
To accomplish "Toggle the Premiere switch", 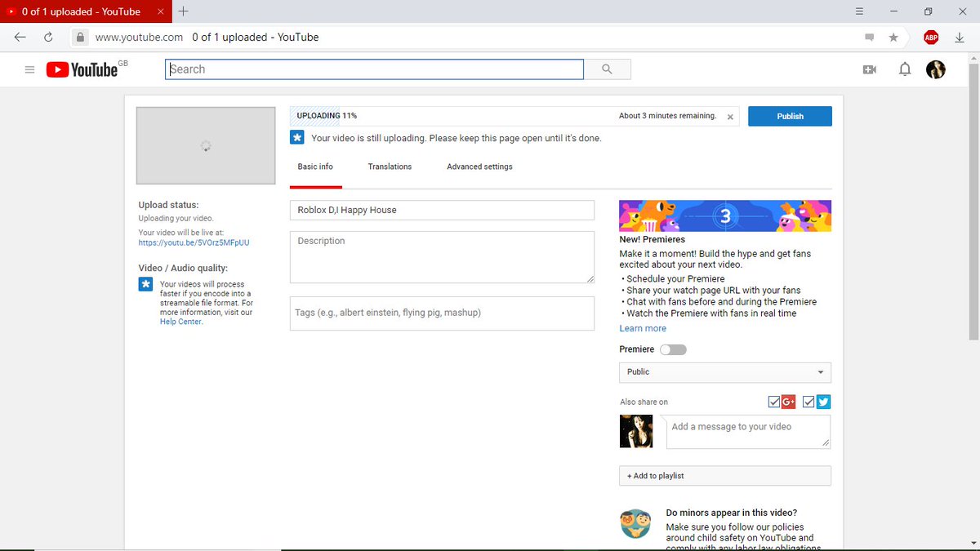I will pos(673,349).
